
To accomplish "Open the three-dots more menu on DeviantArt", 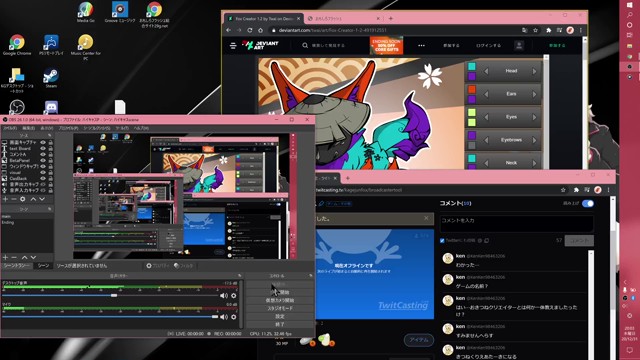I will [421, 46].
